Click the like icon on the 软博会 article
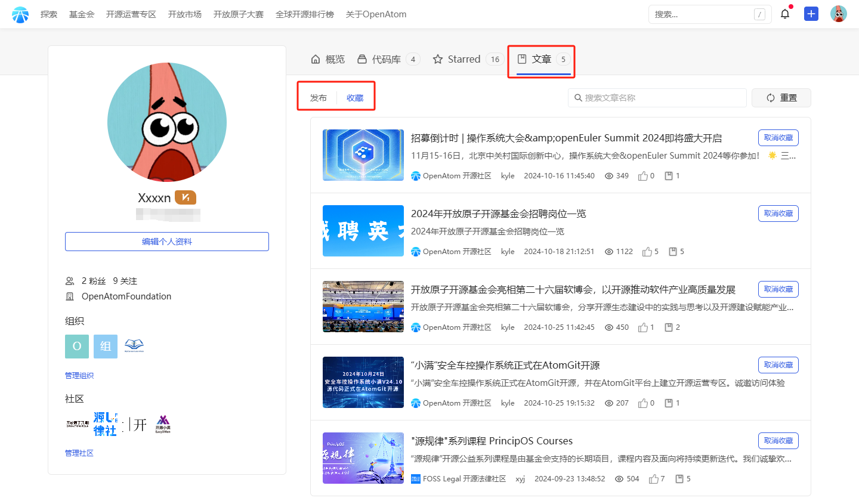Screen dimensions: 859x504 pos(642,327)
